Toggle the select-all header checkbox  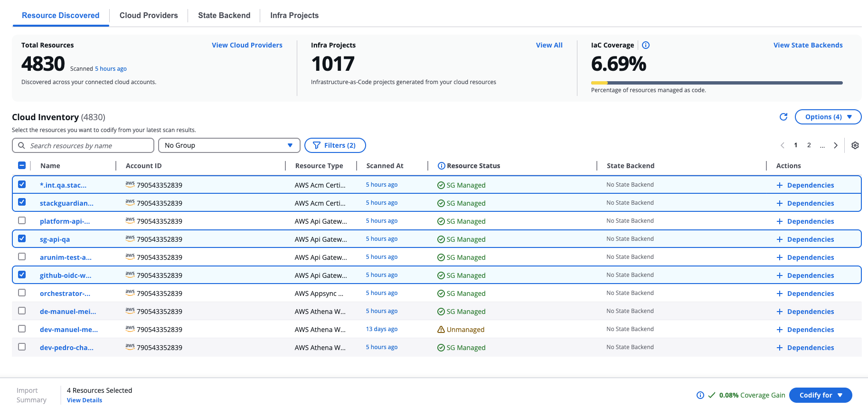click(x=22, y=165)
